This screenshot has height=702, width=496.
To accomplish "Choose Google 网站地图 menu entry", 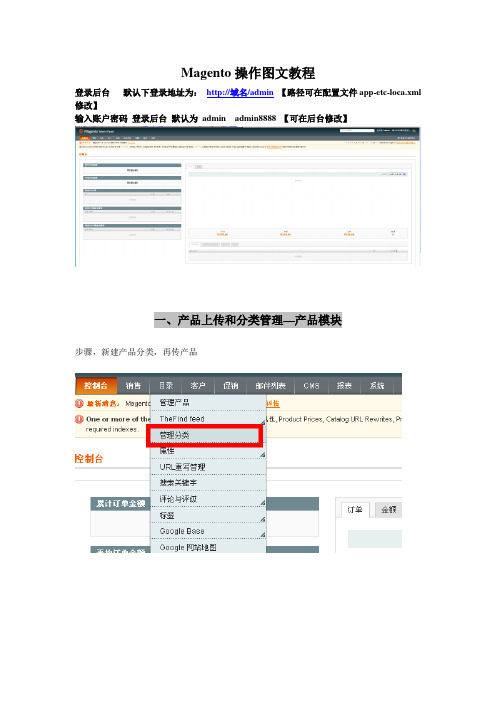I will coord(208,547).
